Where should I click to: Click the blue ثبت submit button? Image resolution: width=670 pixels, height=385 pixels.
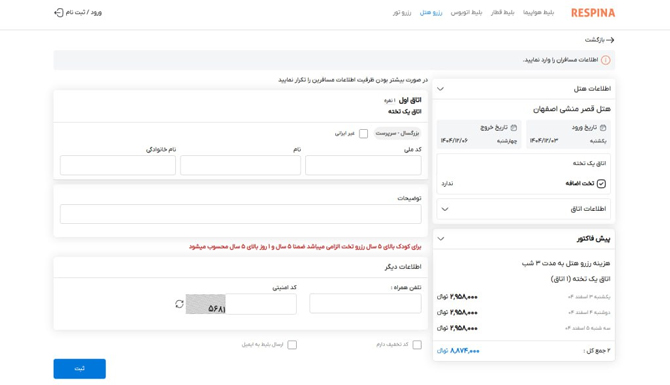79,369
